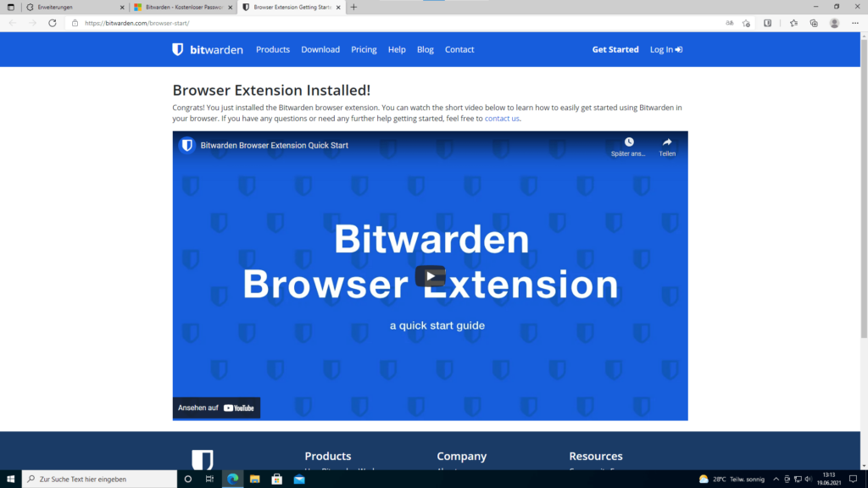Viewport: 868px width, 488px height.
Task: Open the Help navigation link
Action: tap(397, 49)
